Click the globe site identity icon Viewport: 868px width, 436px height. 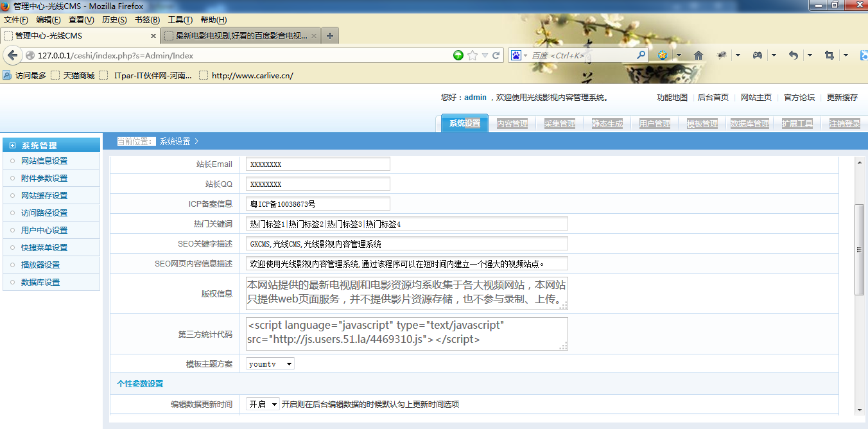(x=30, y=55)
